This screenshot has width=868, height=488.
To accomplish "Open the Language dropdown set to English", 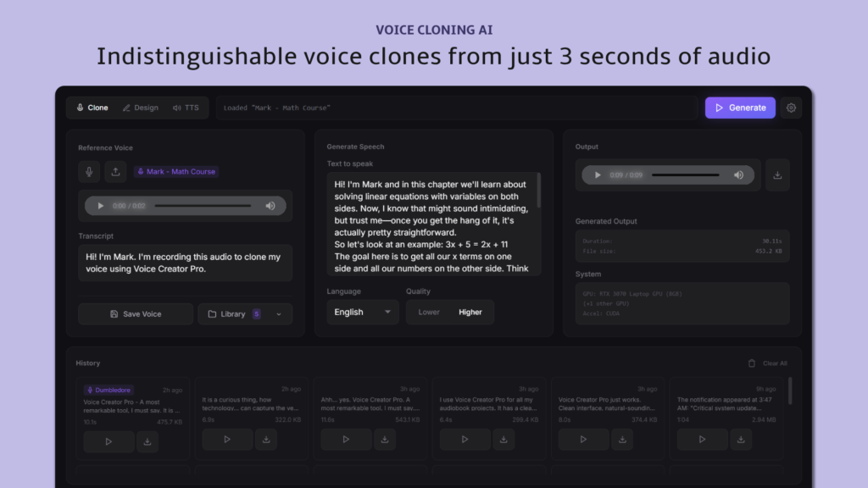I will 363,312.
